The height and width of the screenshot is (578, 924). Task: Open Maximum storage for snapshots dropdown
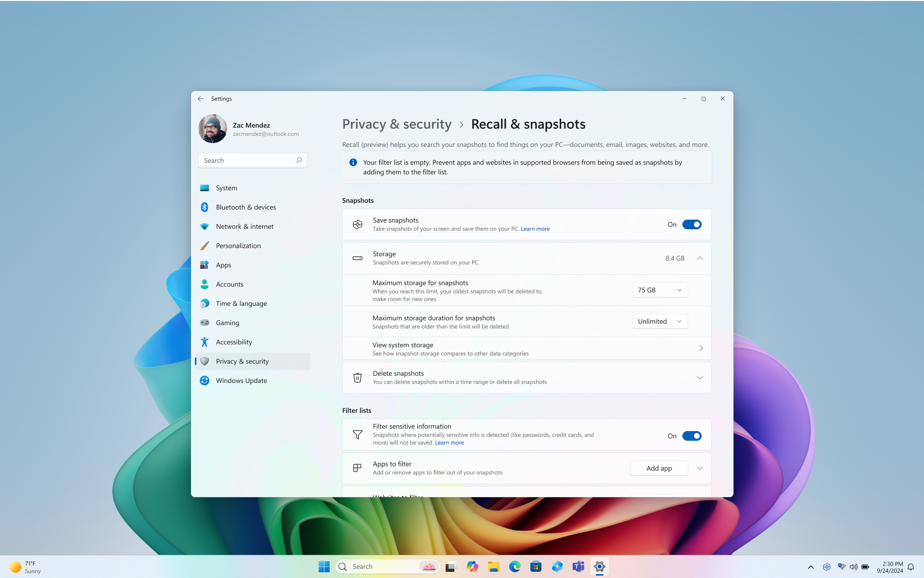pos(658,289)
